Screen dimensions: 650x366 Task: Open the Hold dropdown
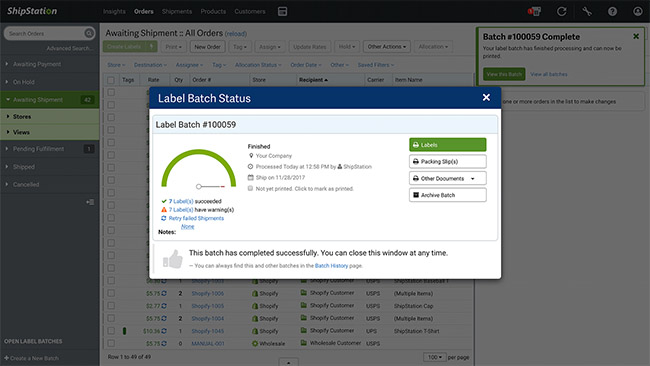(x=347, y=46)
